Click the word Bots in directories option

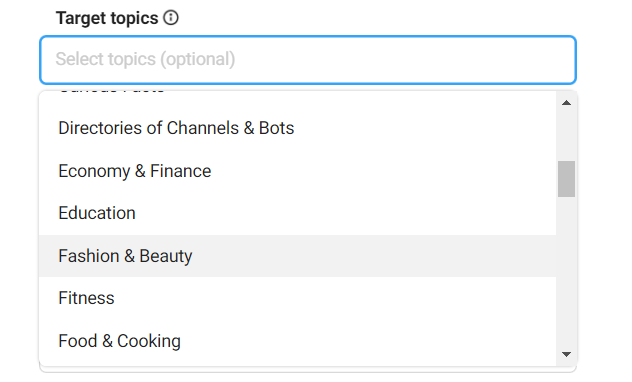point(276,128)
